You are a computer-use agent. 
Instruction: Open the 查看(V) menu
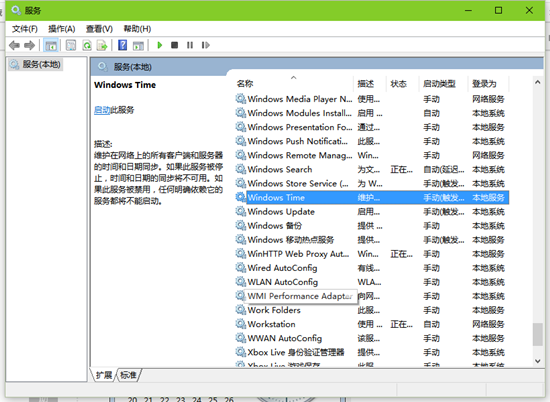pyautogui.click(x=100, y=29)
